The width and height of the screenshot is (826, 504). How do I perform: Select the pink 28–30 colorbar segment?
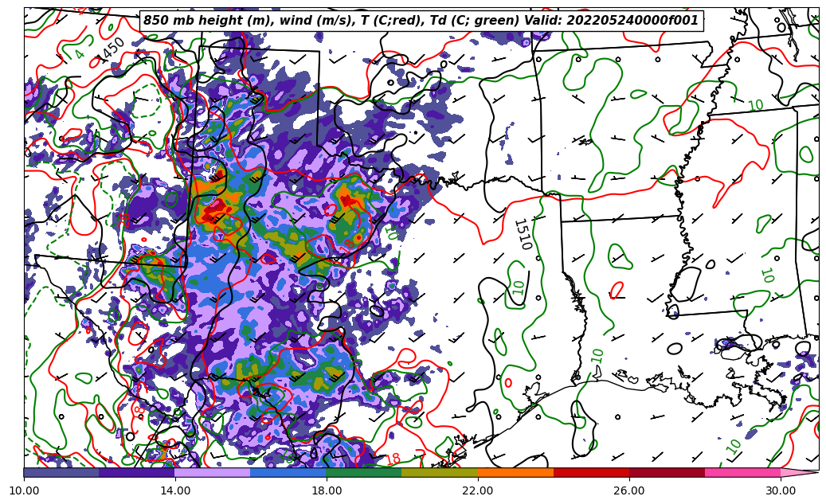point(742,472)
